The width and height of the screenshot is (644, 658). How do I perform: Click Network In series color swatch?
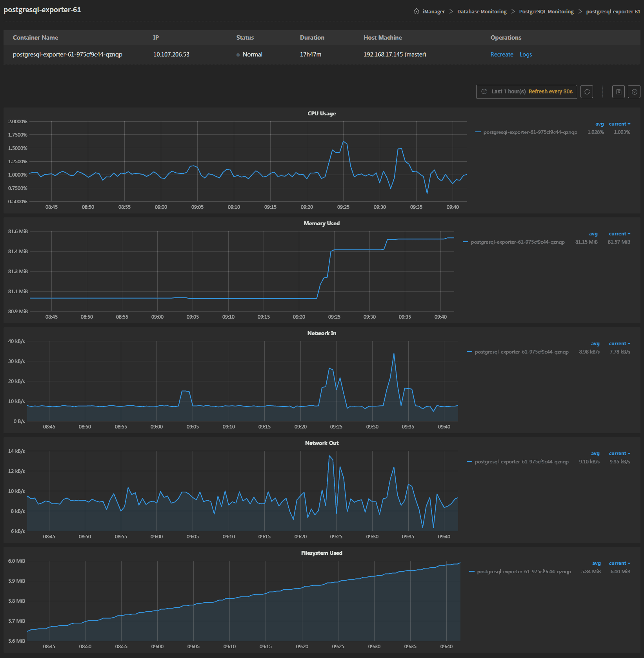[469, 352]
